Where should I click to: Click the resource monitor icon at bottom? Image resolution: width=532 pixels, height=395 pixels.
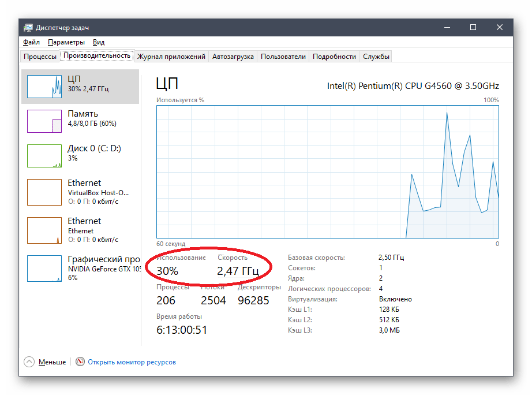80,362
